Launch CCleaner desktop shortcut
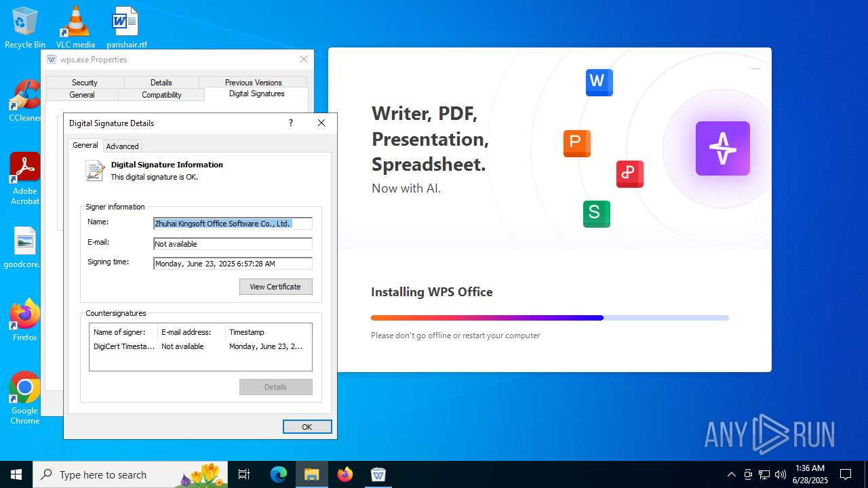This screenshot has height=488, width=868. (x=25, y=101)
